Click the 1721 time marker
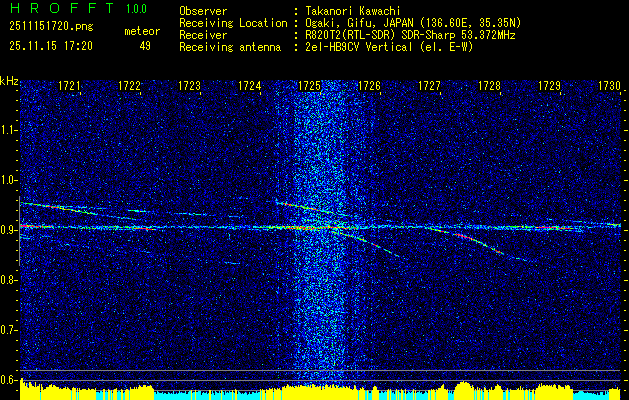Viewport: 629px width, 400px height. 69,85
